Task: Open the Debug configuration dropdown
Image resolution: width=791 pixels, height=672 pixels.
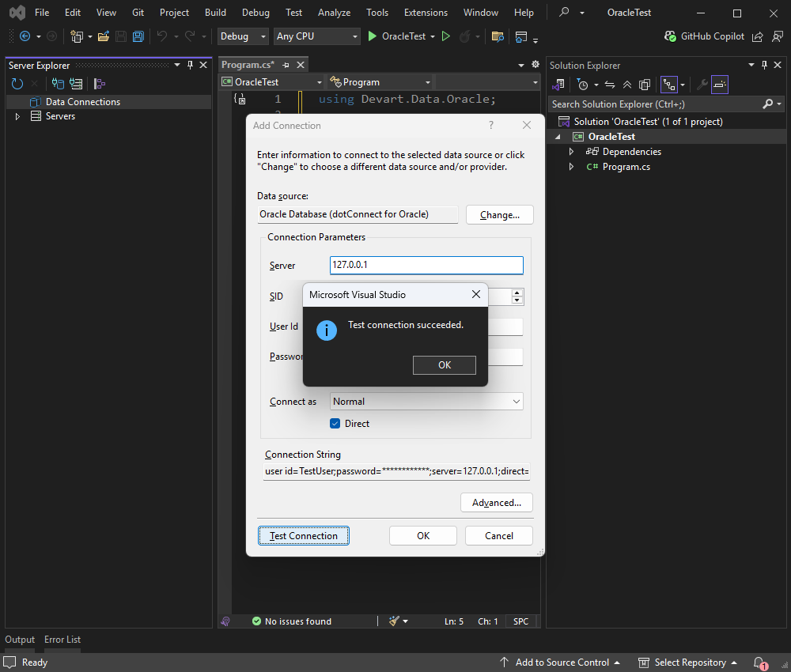Action: 244,36
